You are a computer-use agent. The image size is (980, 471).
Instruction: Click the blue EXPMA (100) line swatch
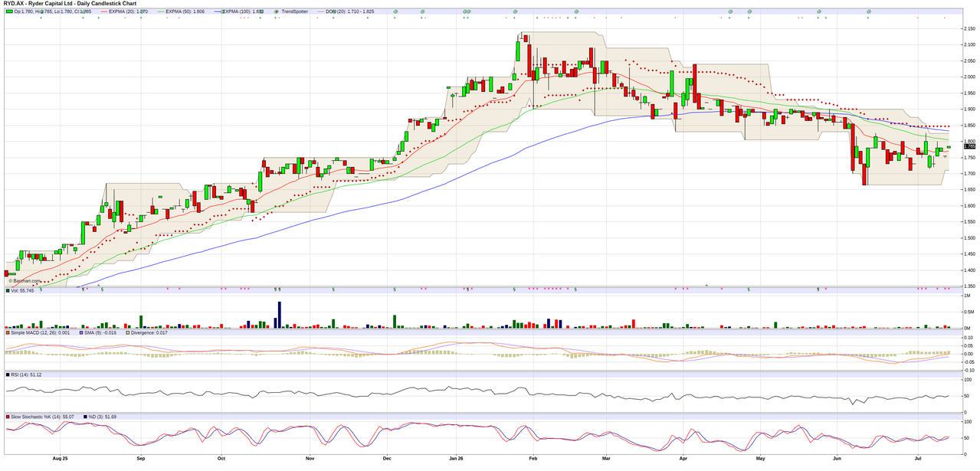pos(219,11)
